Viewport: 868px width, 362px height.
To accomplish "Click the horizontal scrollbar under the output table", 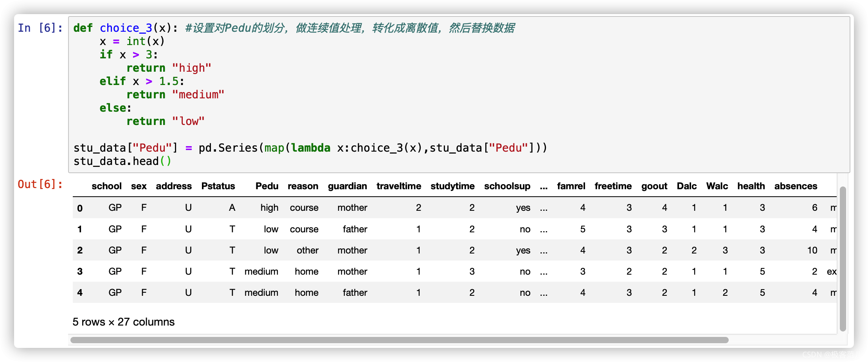I will click(399, 340).
